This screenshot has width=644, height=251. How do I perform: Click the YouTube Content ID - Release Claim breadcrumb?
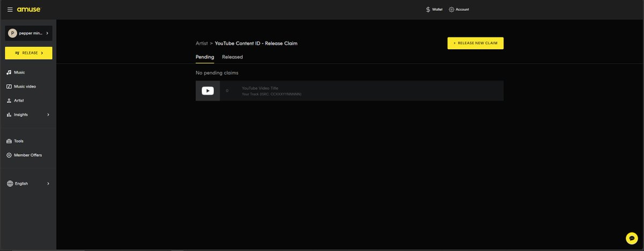[x=256, y=43]
